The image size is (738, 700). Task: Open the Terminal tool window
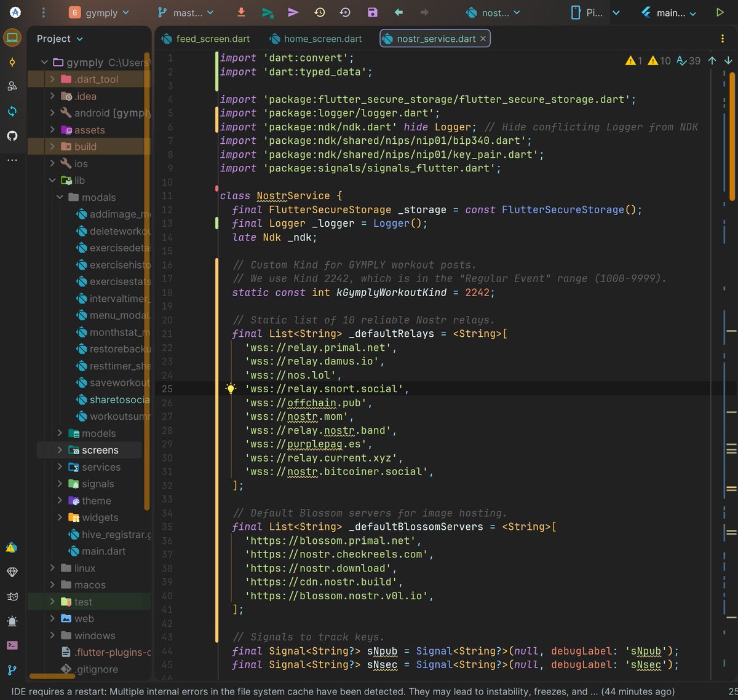(x=12, y=645)
